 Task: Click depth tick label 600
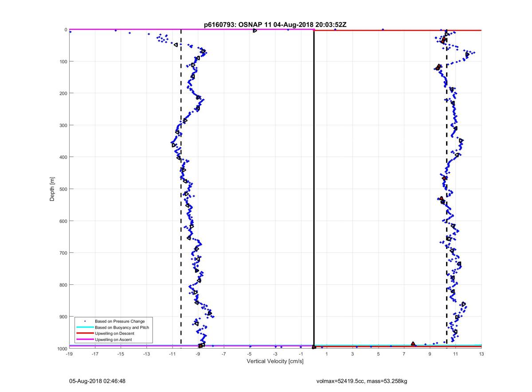point(63,221)
